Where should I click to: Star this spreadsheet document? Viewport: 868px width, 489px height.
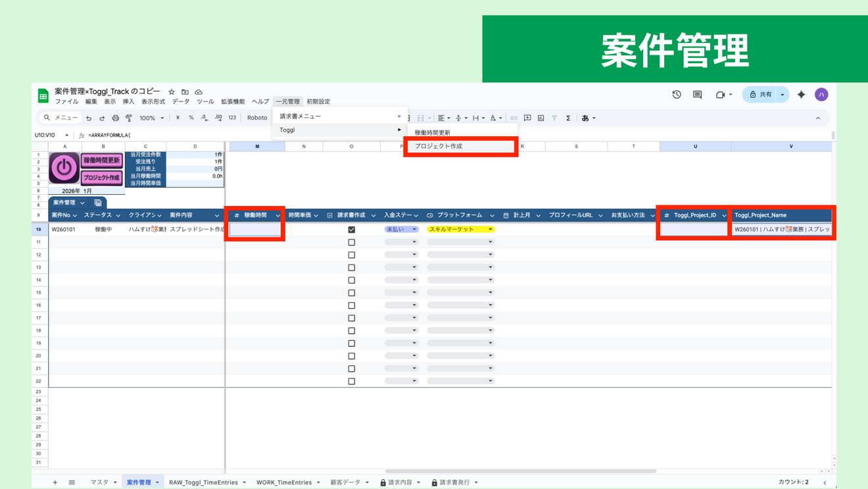coord(172,92)
